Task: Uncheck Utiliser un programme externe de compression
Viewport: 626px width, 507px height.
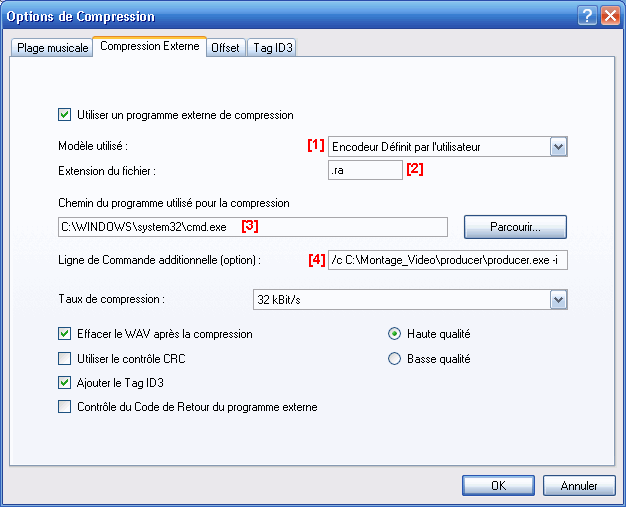Action: [65, 115]
